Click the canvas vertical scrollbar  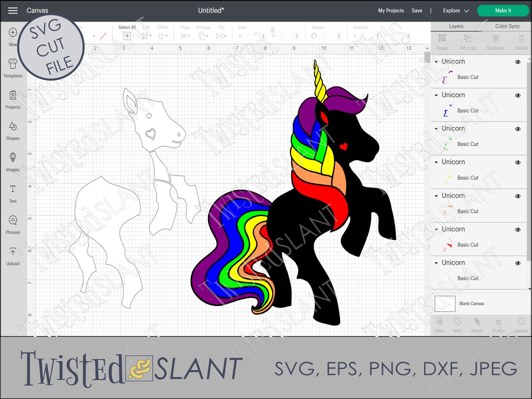tap(427, 56)
